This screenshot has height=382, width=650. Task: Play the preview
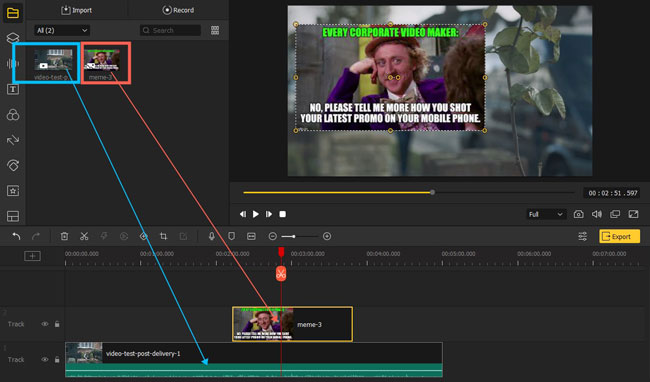(256, 214)
